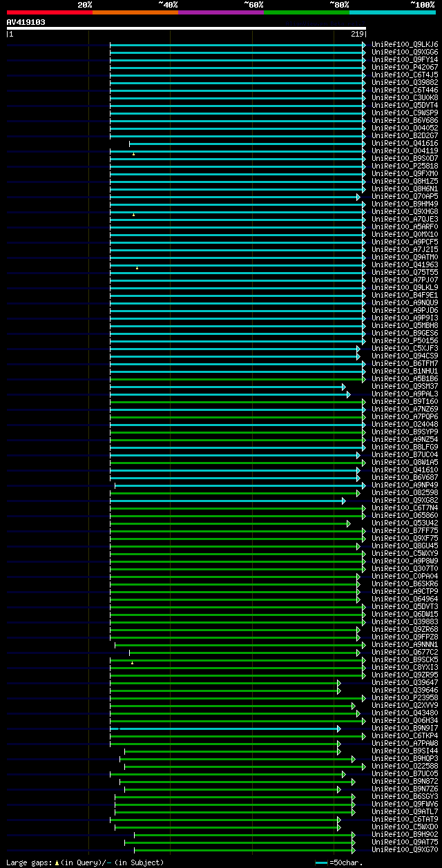Click the UniRef100_B9HM49 label
Viewport: 442px width, 868px height.
[x=405, y=204]
